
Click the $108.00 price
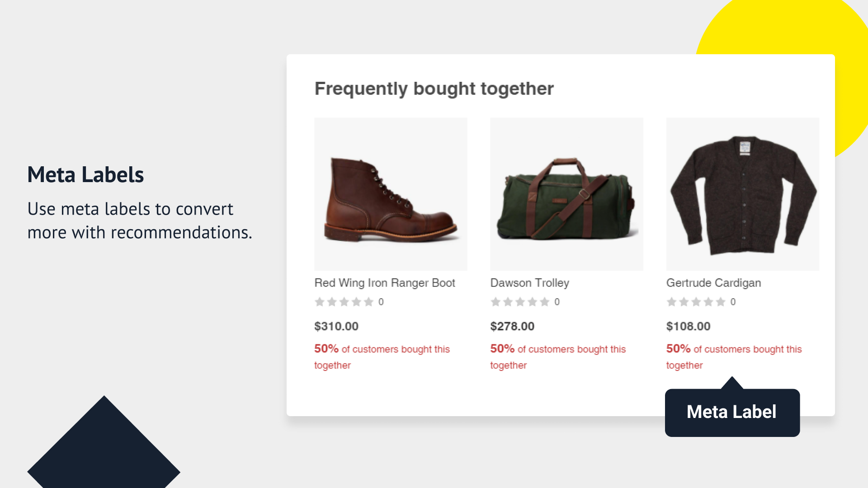tap(688, 326)
